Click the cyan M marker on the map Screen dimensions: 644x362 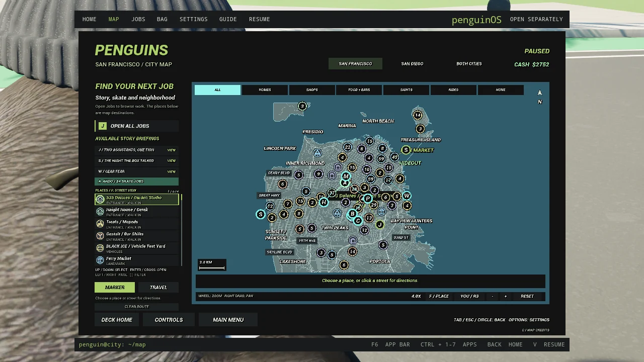coord(346,176)
